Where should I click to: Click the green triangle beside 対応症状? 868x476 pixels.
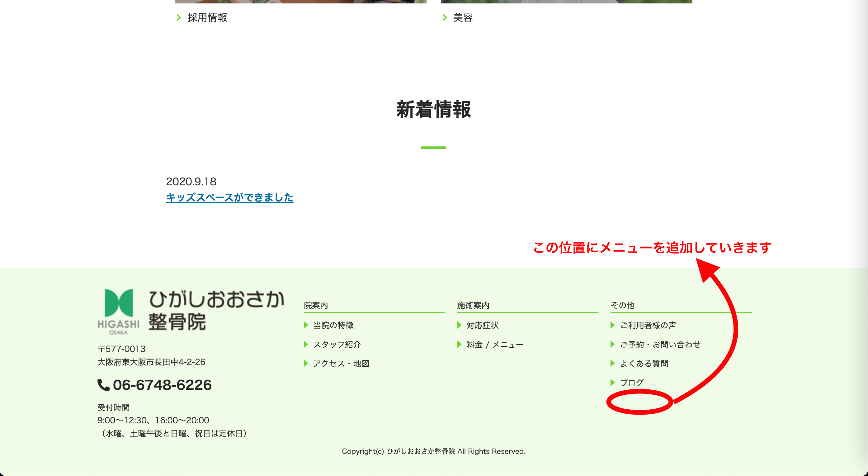pyautogui.click(x=459, y=325)
